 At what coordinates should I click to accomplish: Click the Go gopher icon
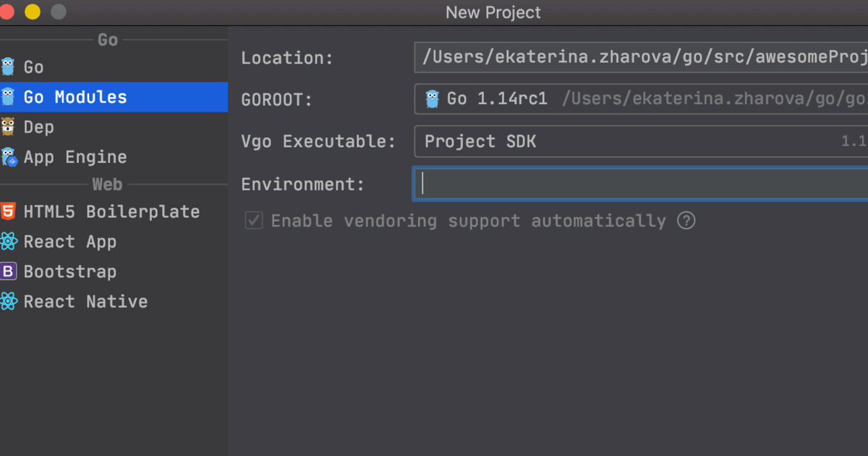8,67
